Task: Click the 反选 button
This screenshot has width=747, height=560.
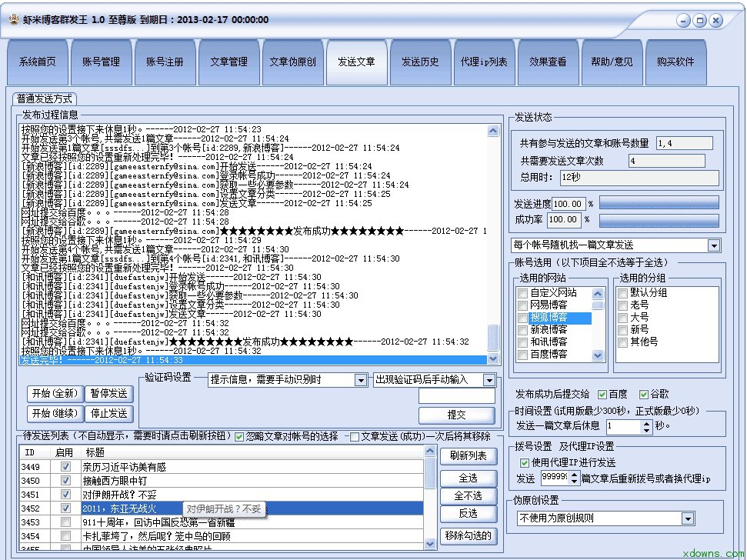Action: pyautogui.click(x=468, y=513)
